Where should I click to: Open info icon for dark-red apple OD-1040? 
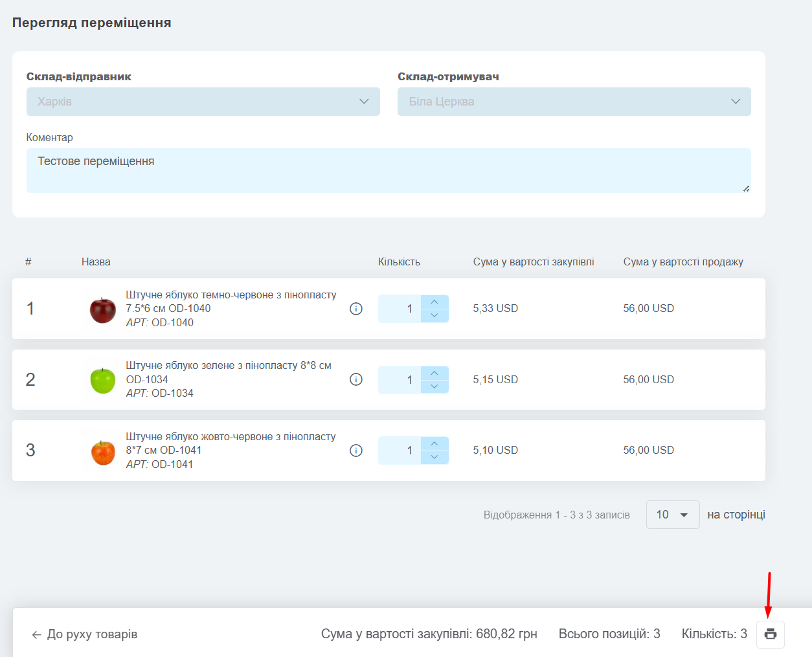356,309
